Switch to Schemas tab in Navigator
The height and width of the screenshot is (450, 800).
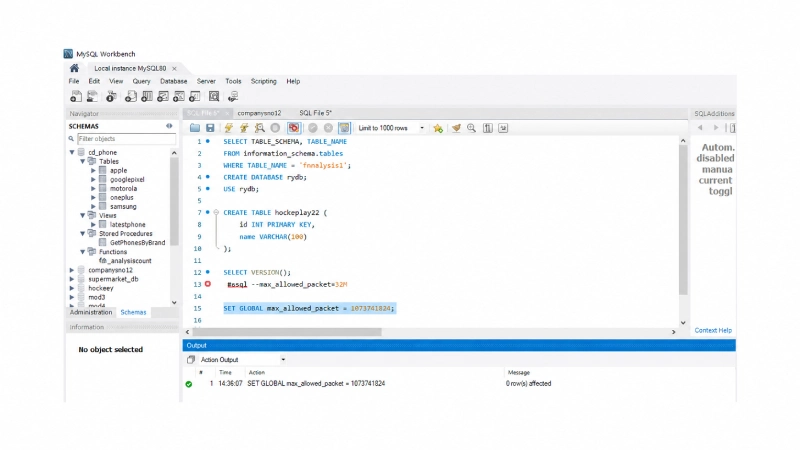point(133,312)
